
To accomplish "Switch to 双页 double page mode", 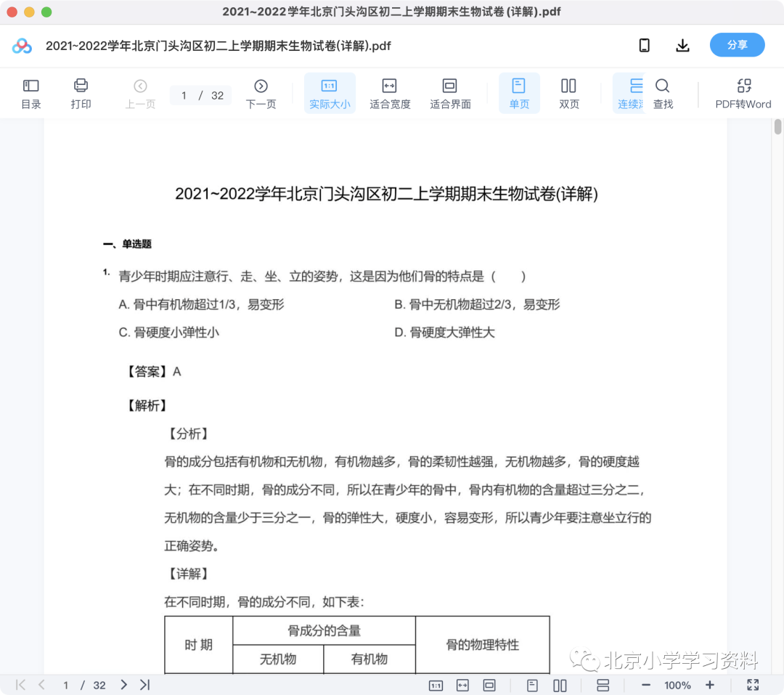I will click(x=569, y=94).
